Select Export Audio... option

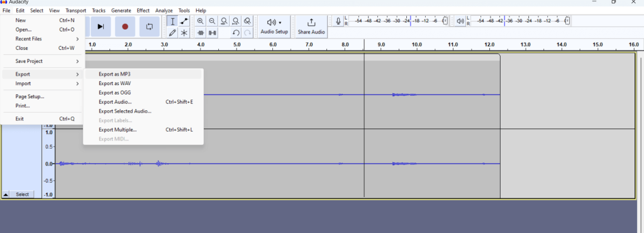coord(143,102)
